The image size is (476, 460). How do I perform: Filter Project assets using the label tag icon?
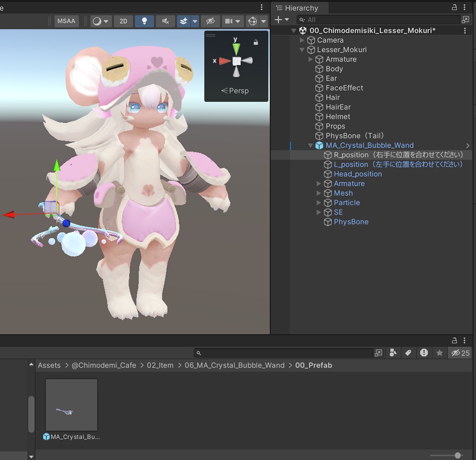click(408, 353)
